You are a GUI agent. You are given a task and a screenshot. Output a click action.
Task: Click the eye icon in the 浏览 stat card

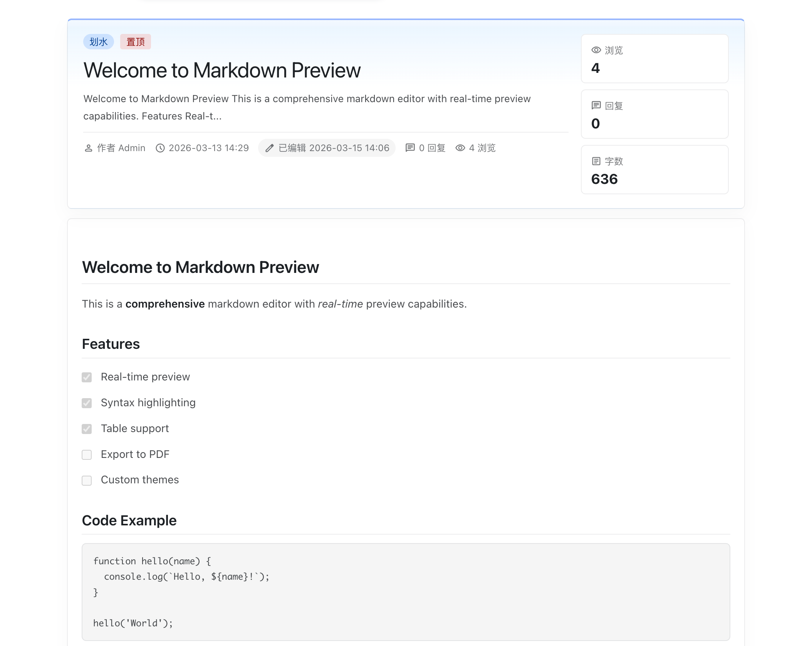pos(596,50)
